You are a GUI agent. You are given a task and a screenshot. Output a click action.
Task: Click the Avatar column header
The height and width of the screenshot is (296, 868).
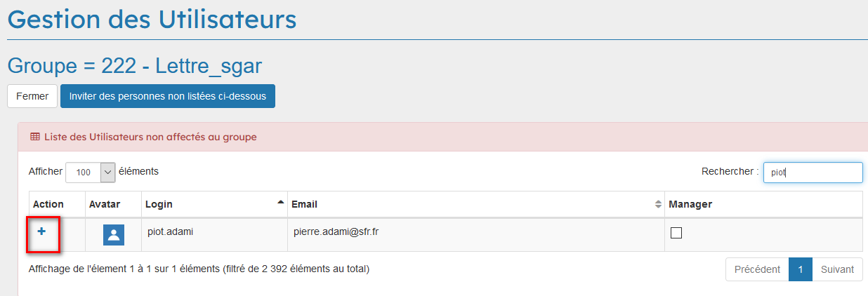click(x=105, y=204)
